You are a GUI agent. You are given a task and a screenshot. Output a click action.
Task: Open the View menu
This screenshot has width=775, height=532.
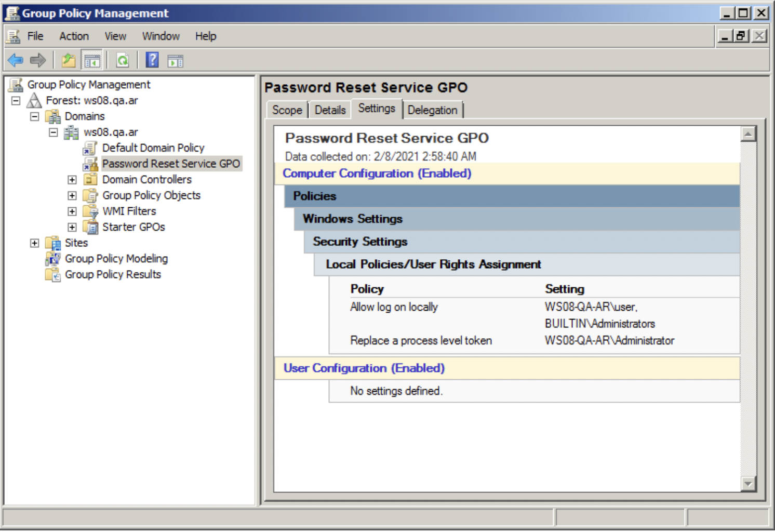(115, 36)
